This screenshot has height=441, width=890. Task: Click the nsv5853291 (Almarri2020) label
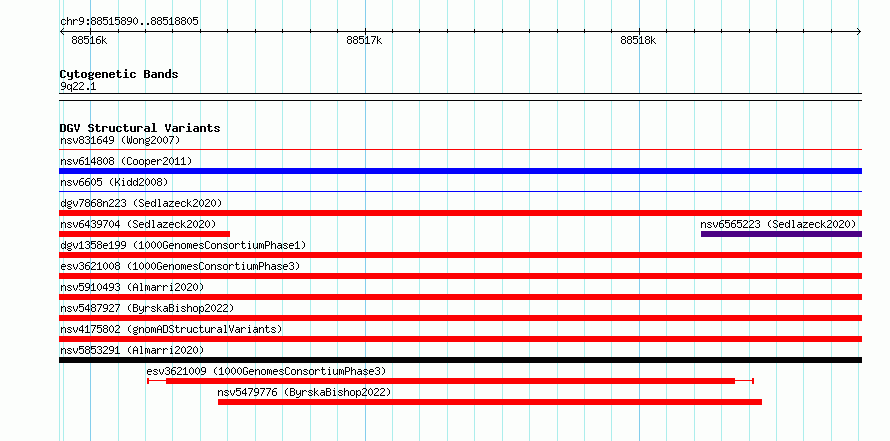[x=132, y=350]
